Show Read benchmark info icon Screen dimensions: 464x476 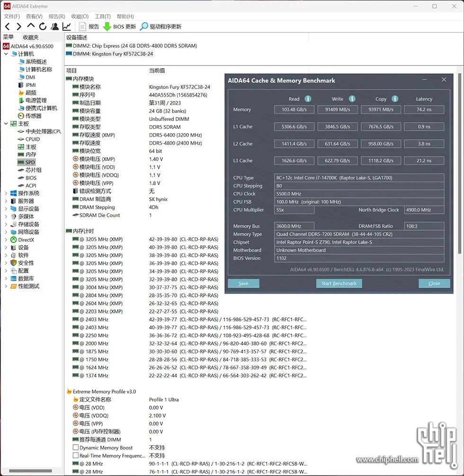pos(308,99)
